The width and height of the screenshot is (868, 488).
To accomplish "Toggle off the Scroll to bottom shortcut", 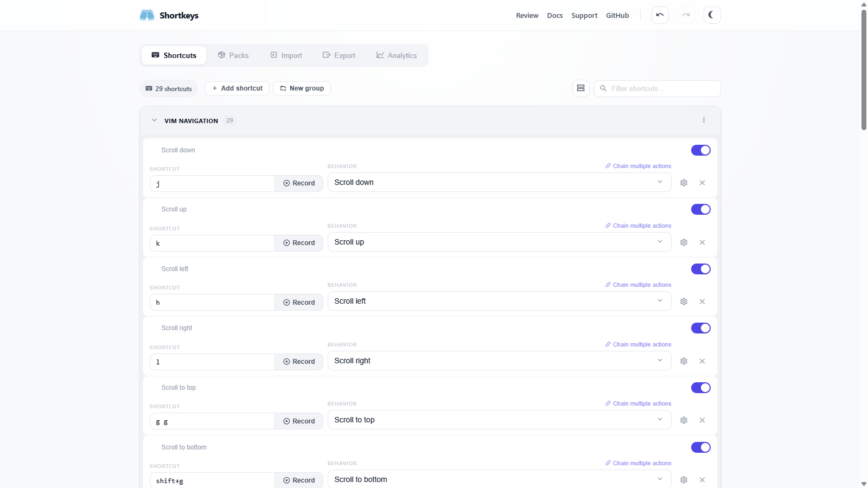I will coord(700,447).
